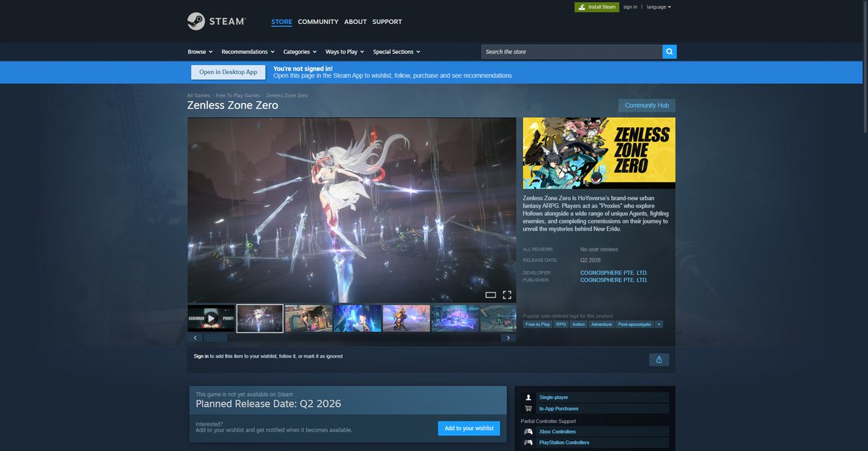Click the share icon button
This screenshot has height=451, width=868.
pos(659,359)
